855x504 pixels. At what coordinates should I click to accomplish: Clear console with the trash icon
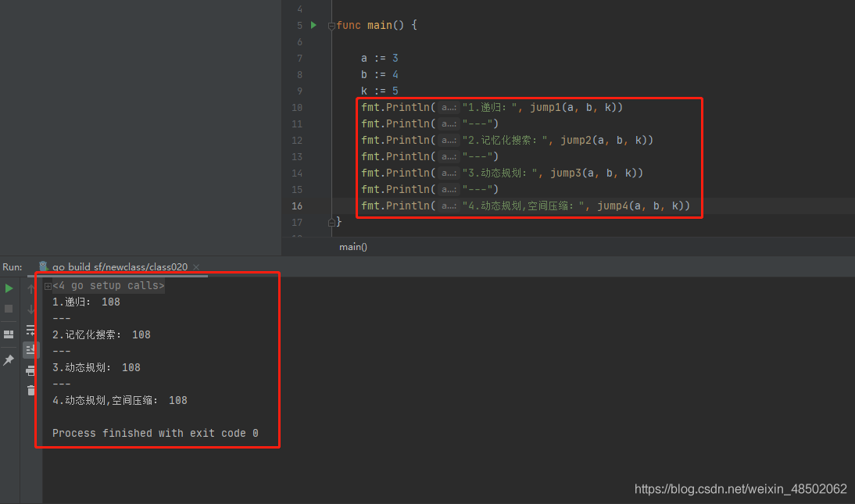coord(31,390)
